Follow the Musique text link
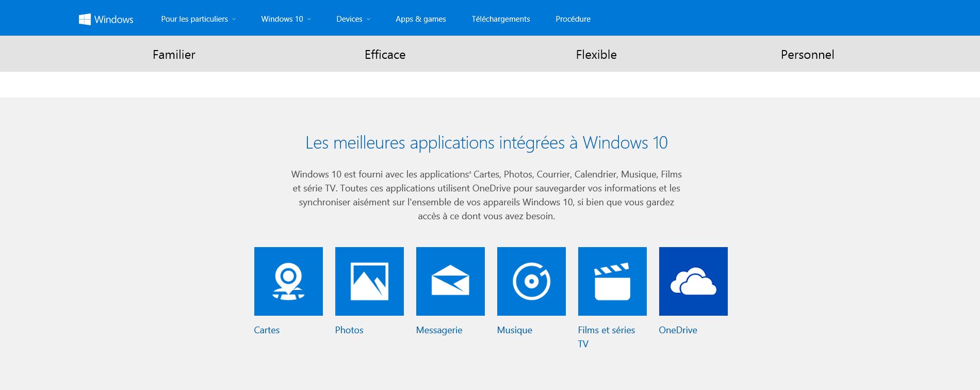The width and height of the screenshot is (980, 390). [514, 330]
